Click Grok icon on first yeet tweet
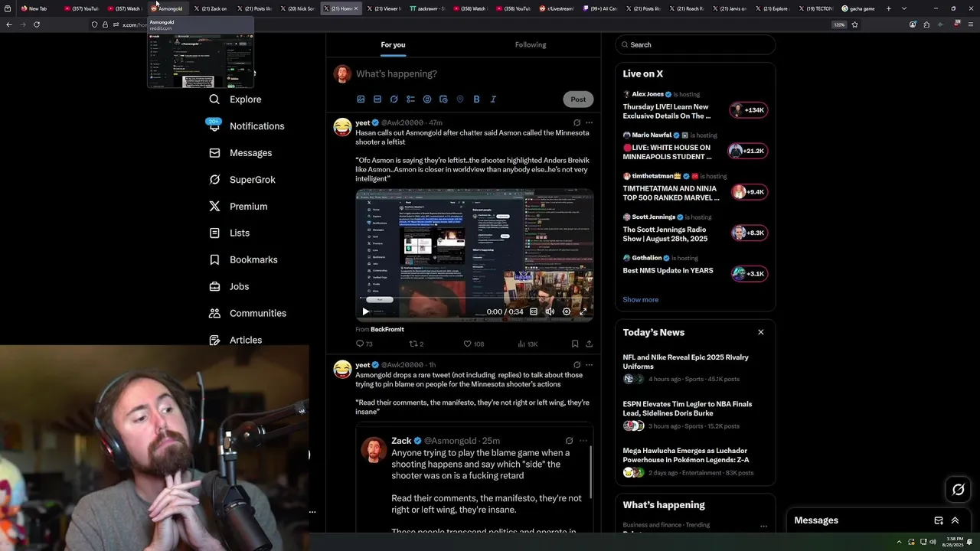The height and width of the screenshot is (551, 980). pyautogui.click(x=577, y=122)
